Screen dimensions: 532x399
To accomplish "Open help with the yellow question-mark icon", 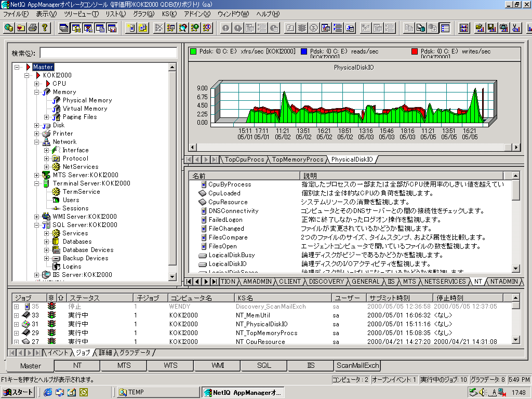I will tap(45, 28).
